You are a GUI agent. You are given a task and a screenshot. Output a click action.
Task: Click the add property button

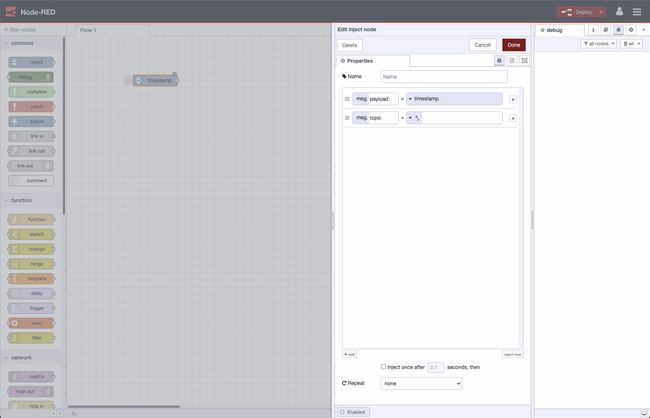point(349,355)
